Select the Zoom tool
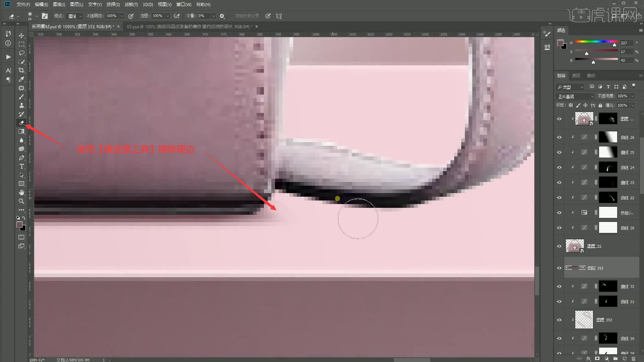 tap(21, 201)
